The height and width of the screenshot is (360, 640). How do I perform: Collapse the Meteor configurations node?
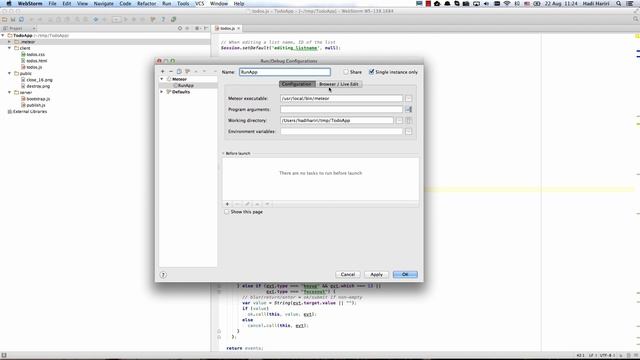point(162,79)
